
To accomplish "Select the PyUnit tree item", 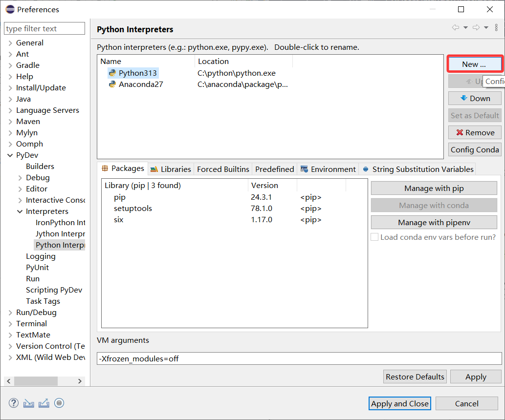I will [37, 268].
